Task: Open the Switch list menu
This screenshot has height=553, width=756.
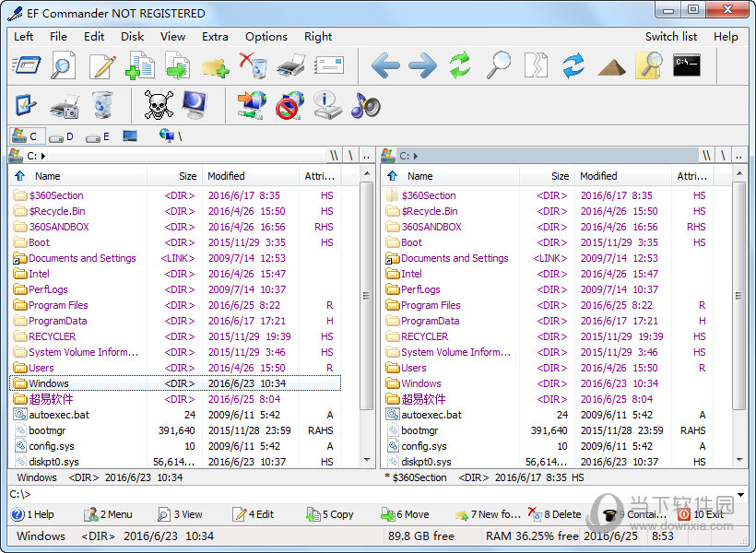Action: [x=671, y=37]
